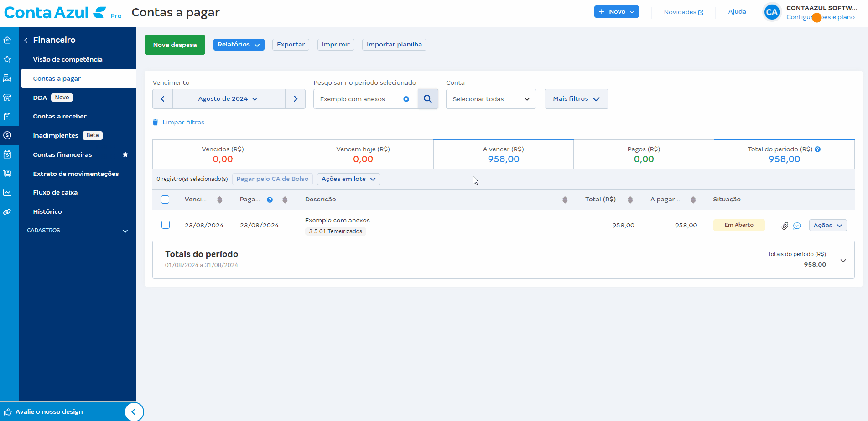This screenshot has height=421, width=868.
Task: Expand the Totais do período summary chevron
Action: [x=843, y=260]
